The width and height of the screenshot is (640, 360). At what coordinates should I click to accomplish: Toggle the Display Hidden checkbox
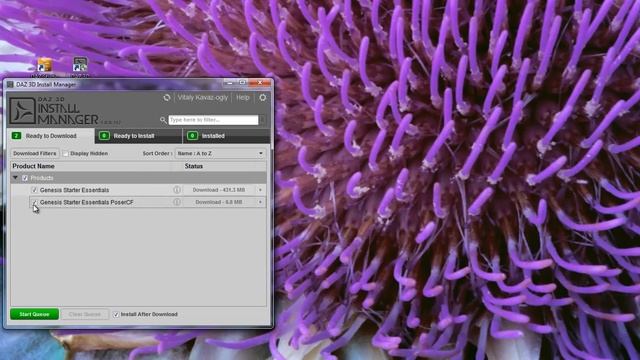click(65, 153)
